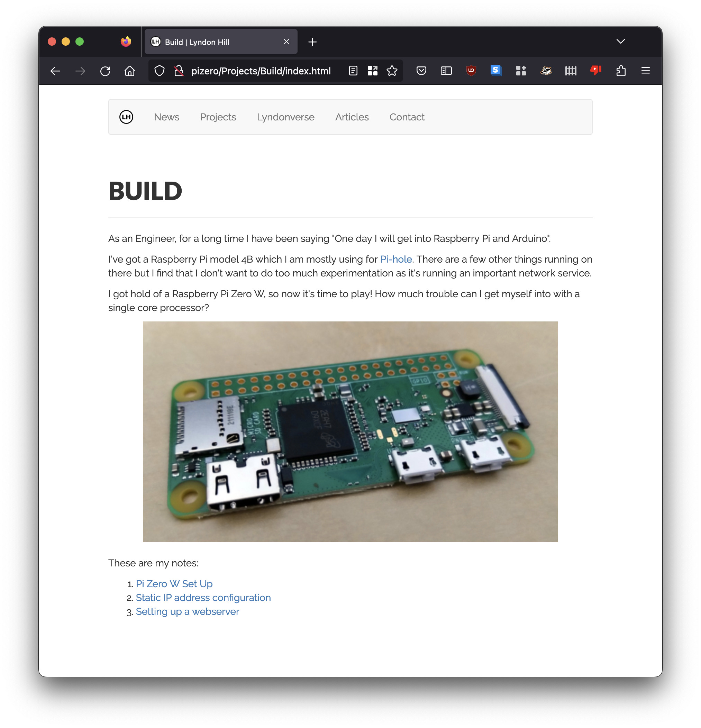The height and width of the screenshot is (728, 701).
Task: Click the Raspberry Pi Zero photo
Action: (350, 431)
